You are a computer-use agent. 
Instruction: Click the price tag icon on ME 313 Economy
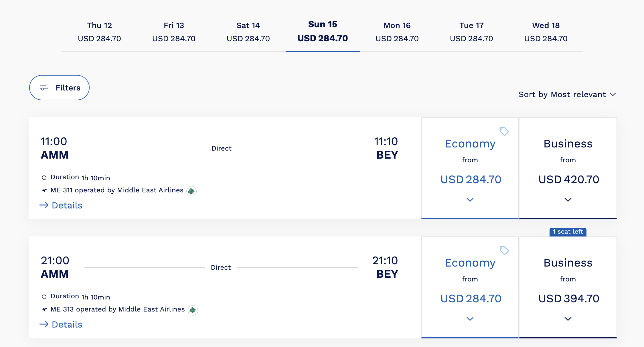[504, 251]
